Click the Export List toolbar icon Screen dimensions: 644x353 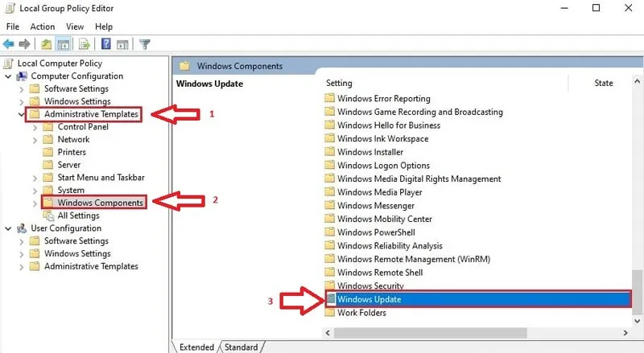click(85, 44)
